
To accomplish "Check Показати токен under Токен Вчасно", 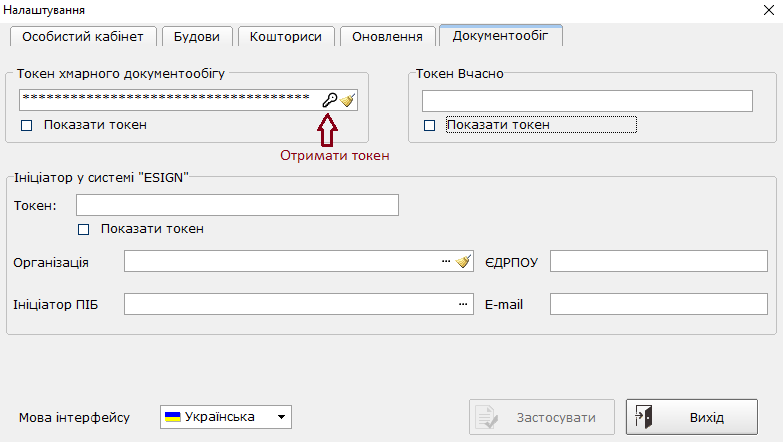I will pos(429,125).
